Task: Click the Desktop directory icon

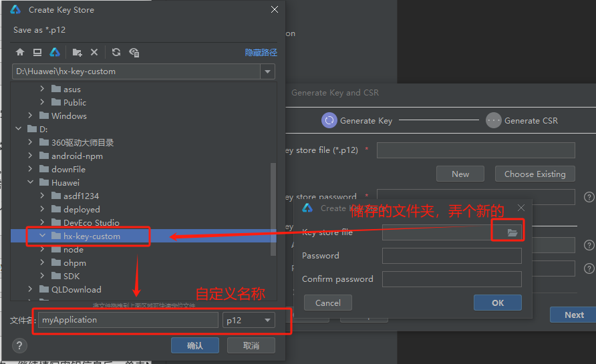Action: coord(37,52)
